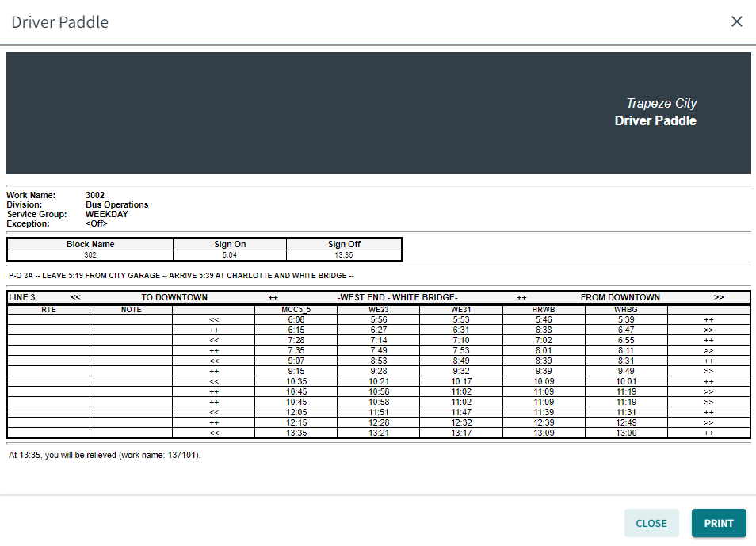This screenshot has width=756, height=546.
Task: Click the Sign On column header
Action: 230,244
